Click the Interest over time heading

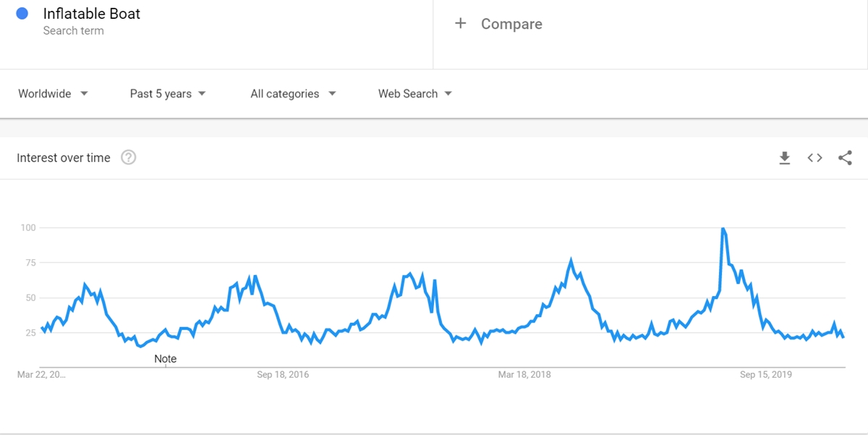(x=64, y=158)
